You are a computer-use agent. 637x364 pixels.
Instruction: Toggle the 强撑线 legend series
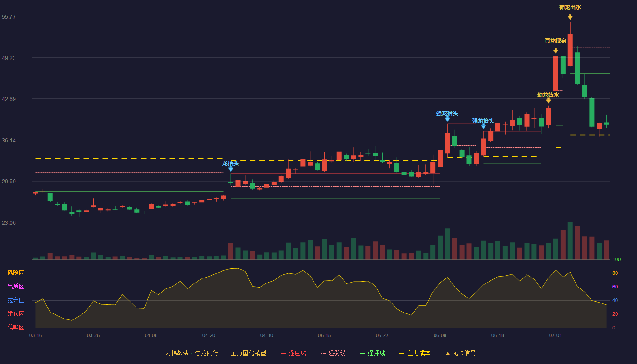[x=373, y=353]
